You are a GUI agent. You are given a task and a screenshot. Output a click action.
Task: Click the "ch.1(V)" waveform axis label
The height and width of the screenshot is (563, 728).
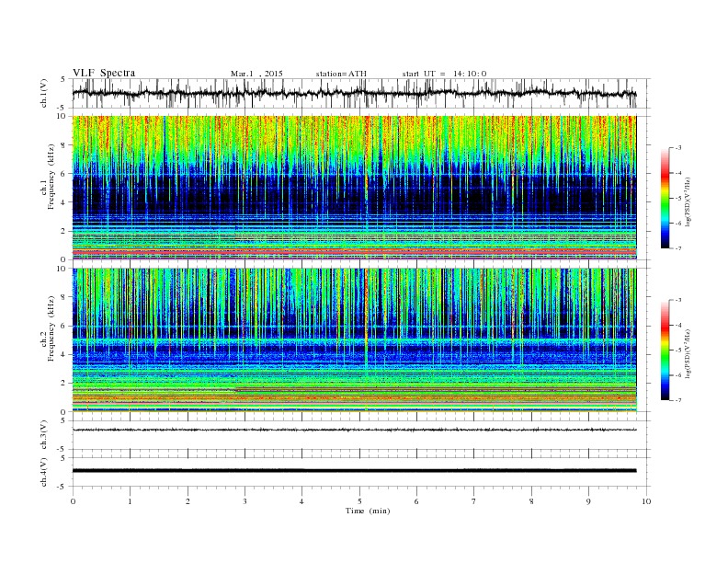[44, 93]
